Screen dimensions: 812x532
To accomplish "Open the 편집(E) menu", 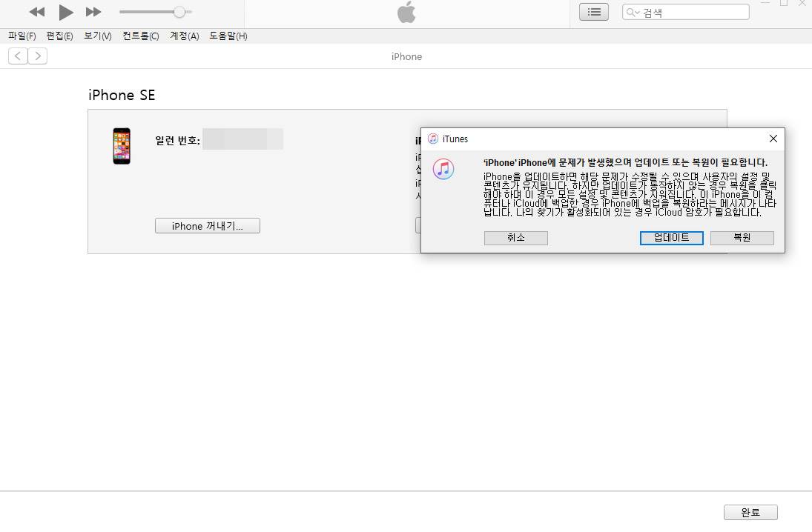I will point(59,36).
